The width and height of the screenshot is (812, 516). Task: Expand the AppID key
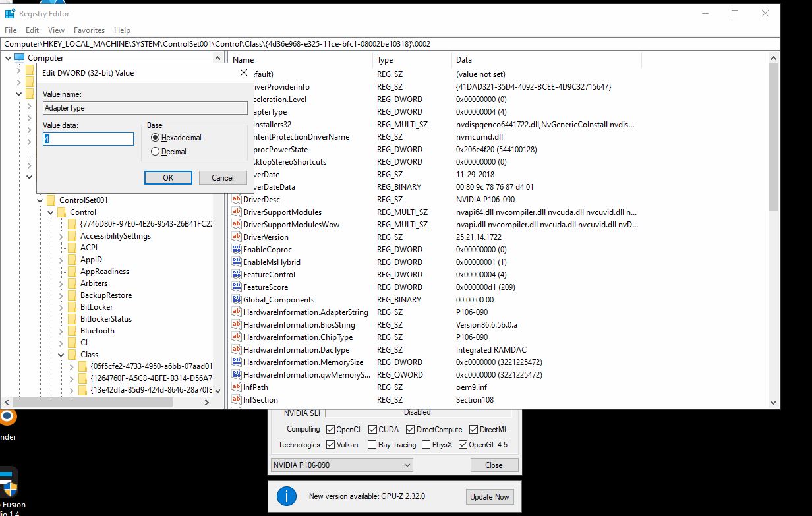tap(61, 260)
